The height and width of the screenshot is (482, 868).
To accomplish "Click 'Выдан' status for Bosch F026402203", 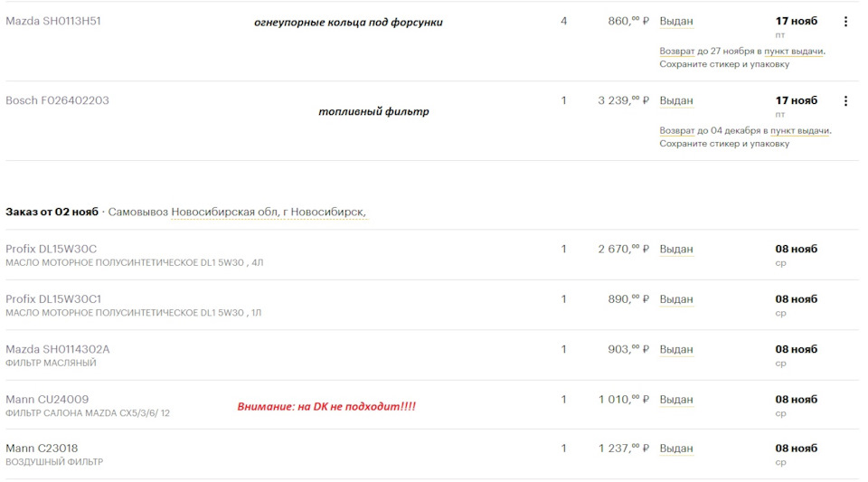I will tap(676, 100).
